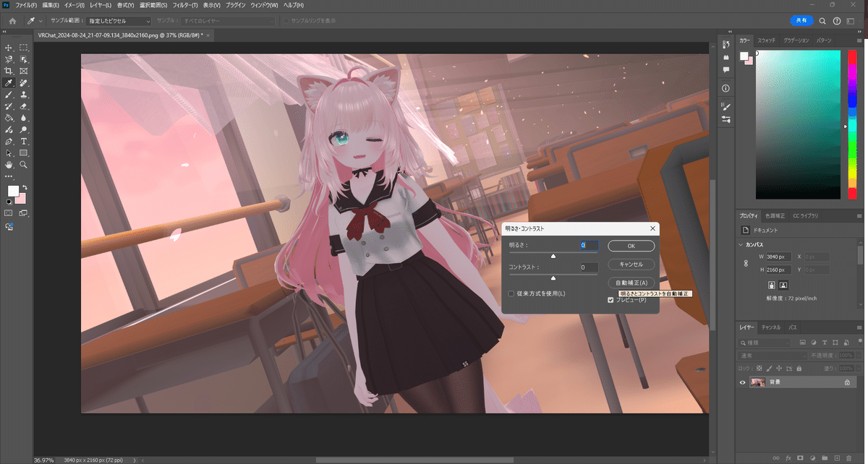Select the Rectangular Marquee tool

(x=24, y=47)
